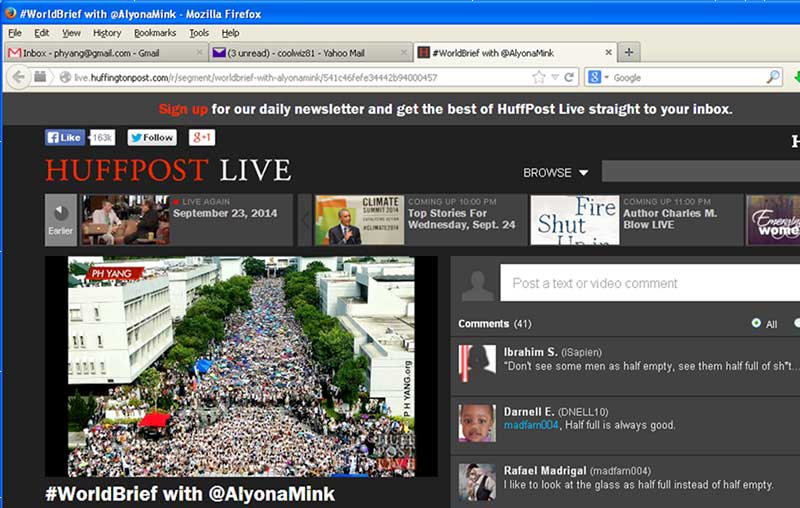
Task: Bookmark page with the star icon
Action: 539,78
